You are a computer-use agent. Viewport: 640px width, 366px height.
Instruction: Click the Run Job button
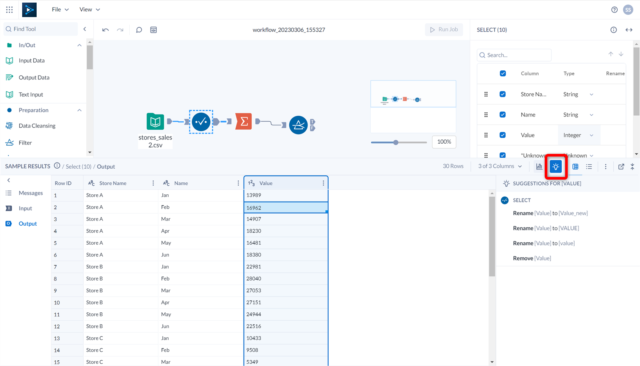coord(444,29)
